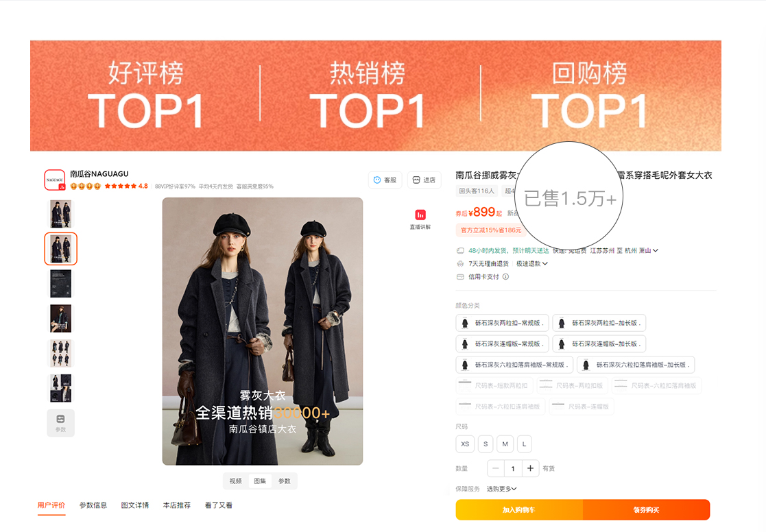Expand 选购更多 guarantee services

pos(502,489)
